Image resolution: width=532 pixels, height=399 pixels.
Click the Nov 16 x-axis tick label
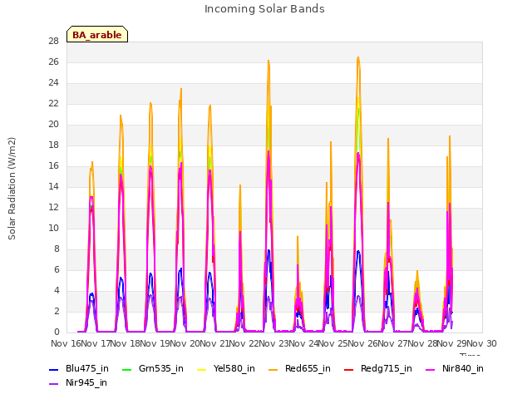pos(65,343)
